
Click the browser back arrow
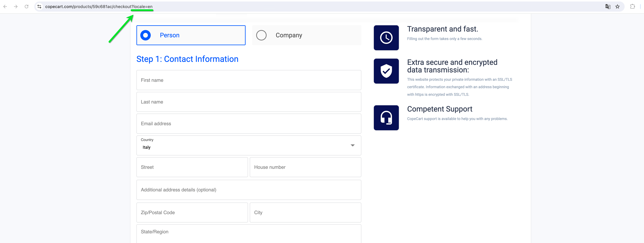(5, 7)
